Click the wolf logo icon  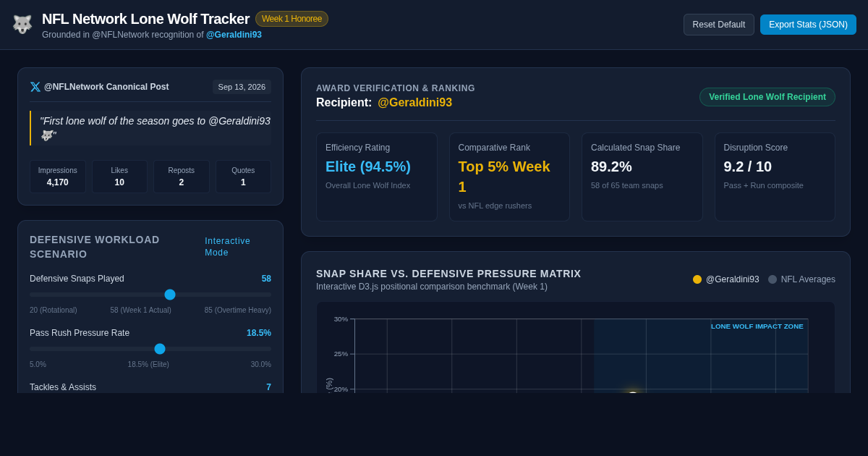(x=22, y=25)
